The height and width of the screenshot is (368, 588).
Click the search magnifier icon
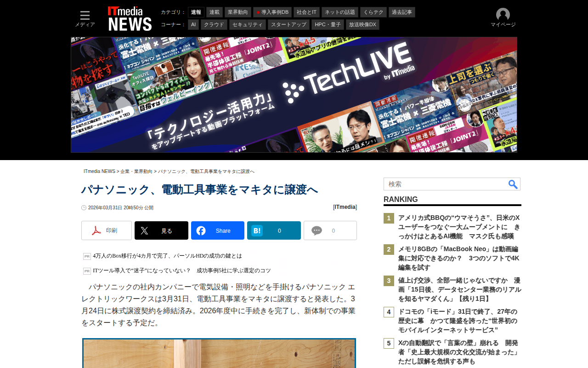513,184
